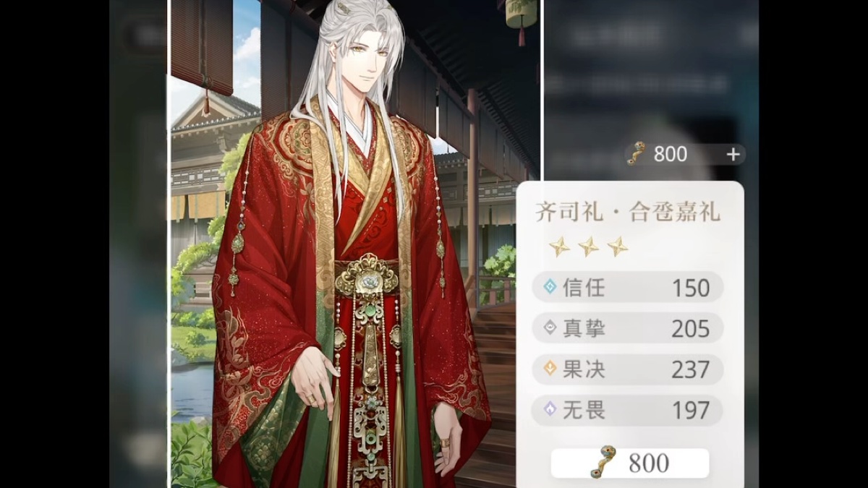Select the blue 信任 attribute icon

[x=550, y=287]
